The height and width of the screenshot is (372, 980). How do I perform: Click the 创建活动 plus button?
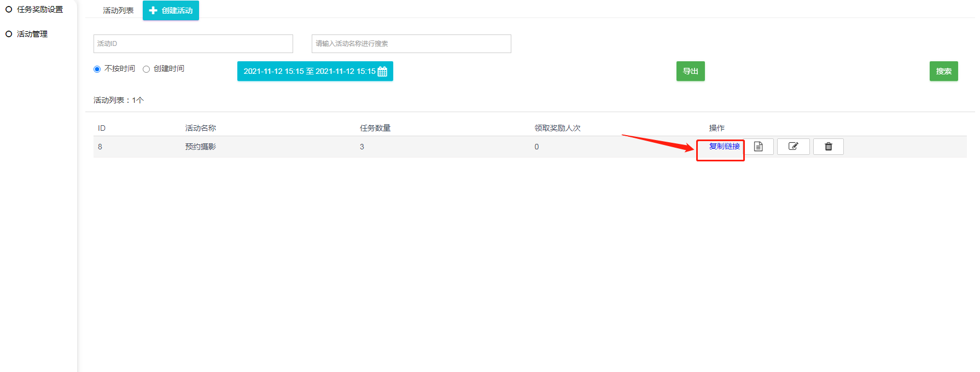(171, 10)
